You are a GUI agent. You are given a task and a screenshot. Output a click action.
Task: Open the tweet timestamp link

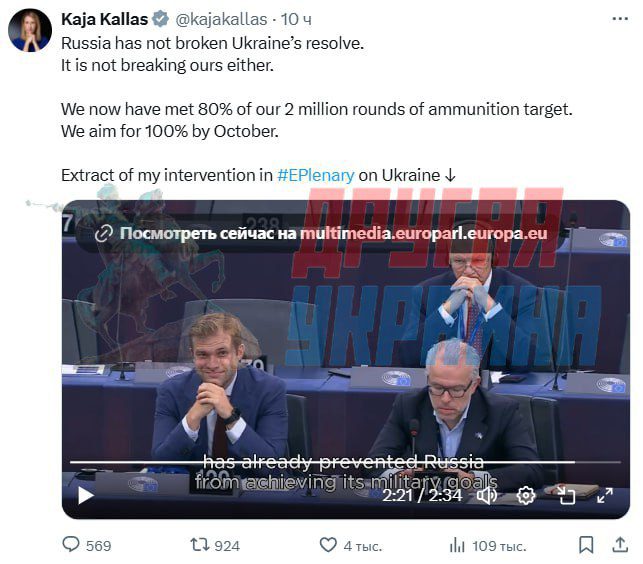click(295, 20)
